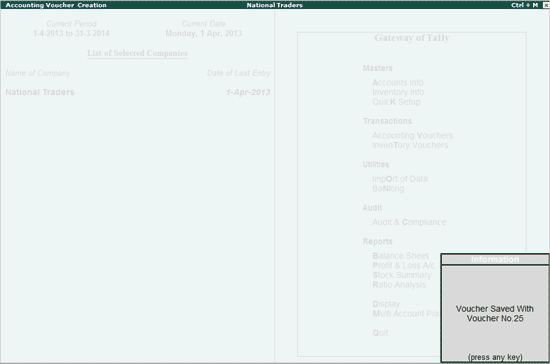Open Stock Summary report
Screen dimensions: 550x364
tap(402, 275)
